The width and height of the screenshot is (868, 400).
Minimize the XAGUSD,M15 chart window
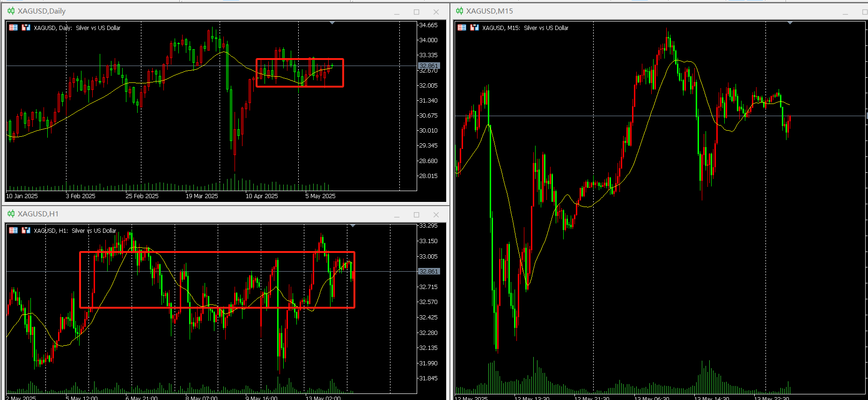(x=845, y=12)
